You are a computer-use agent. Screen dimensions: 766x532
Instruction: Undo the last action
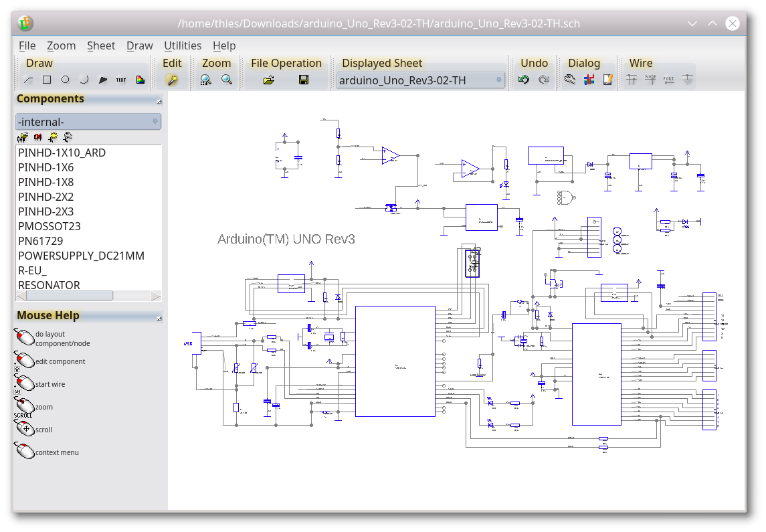point(524,80)
